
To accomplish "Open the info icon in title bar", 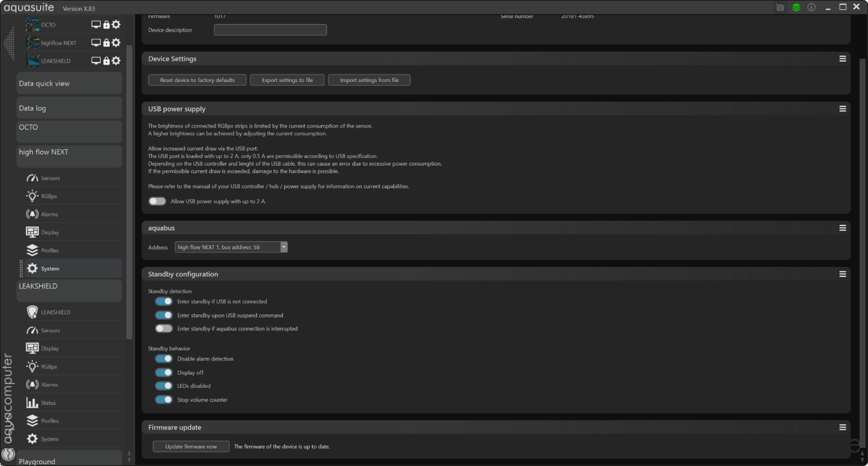I will pyautogui.click(x=811, y=7).
